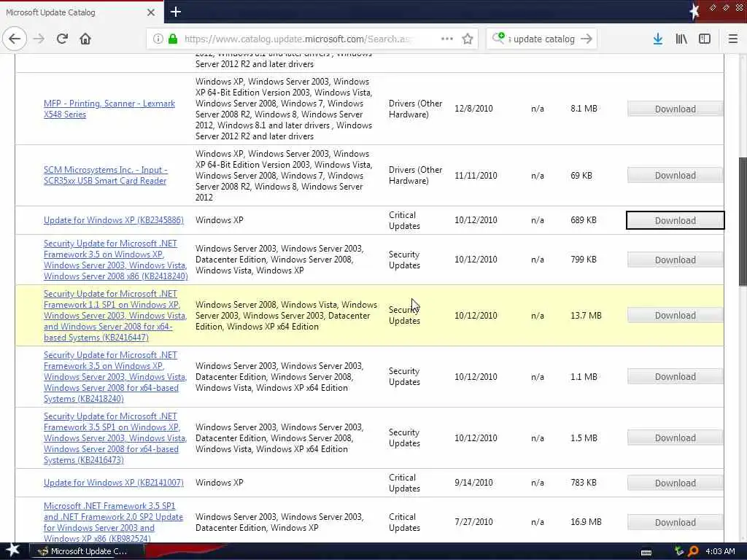Switch to Microsoft Update Catalog taskbar item
747x560 pixels.
point(88,551)
